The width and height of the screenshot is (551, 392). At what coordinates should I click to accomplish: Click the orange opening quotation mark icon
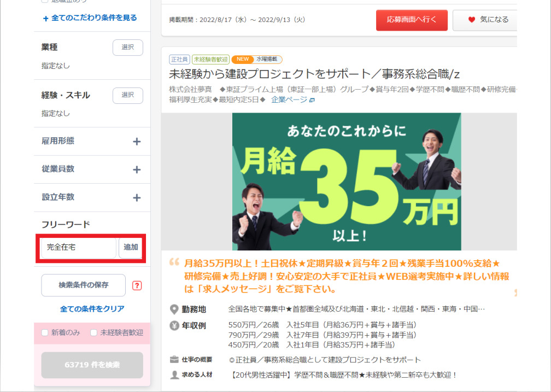[x=174, y=262]
